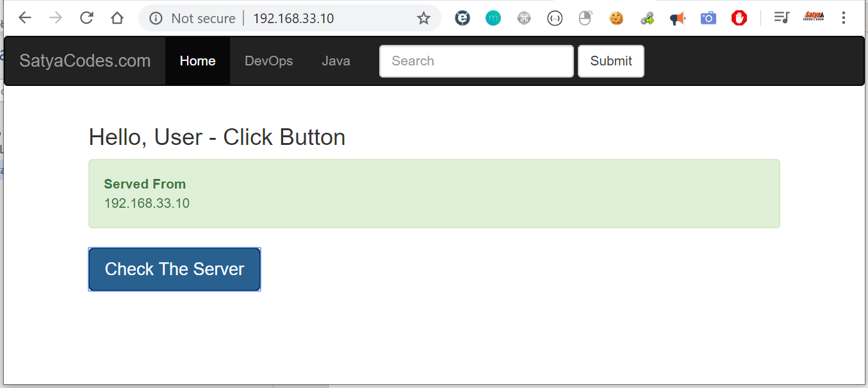Open the red stop-hand ad blocker extension
Screen dimensions: 868x388
click(x=739, y=19)
